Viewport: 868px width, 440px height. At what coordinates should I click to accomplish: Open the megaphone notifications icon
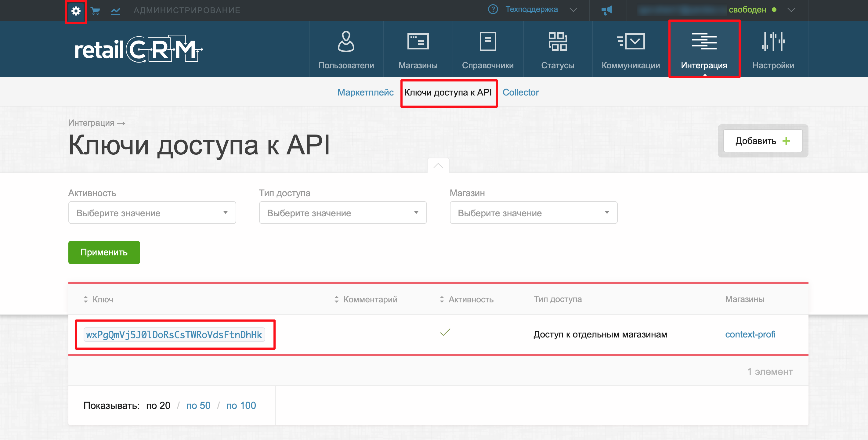tap(607, 10)
